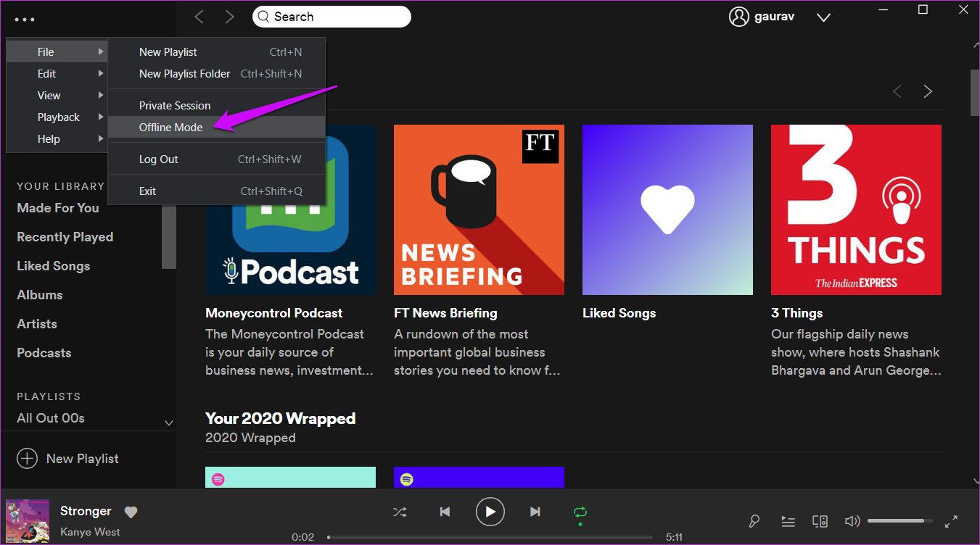The width and height of the screenshot is (980, 545).
Task: Open Search from the top bar
Action: pos(332,16)
